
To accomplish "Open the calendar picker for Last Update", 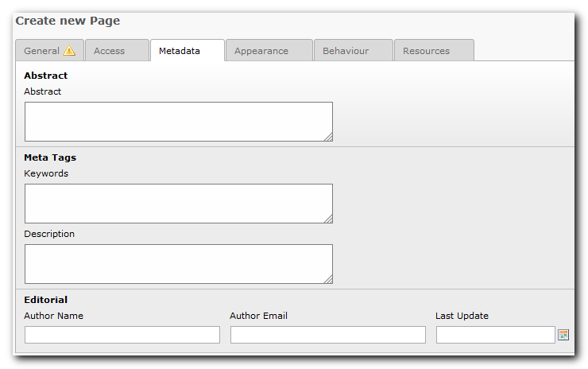I will click(x=563, y=335).
